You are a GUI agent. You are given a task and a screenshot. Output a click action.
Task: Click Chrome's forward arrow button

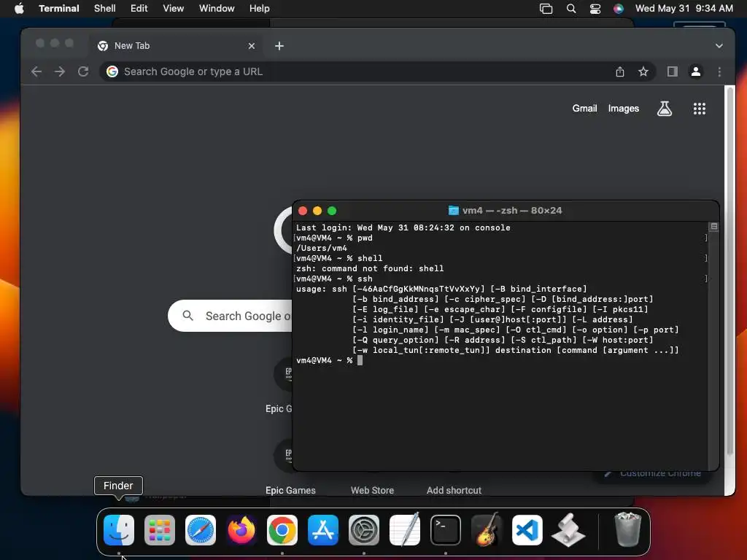point(60,71)
